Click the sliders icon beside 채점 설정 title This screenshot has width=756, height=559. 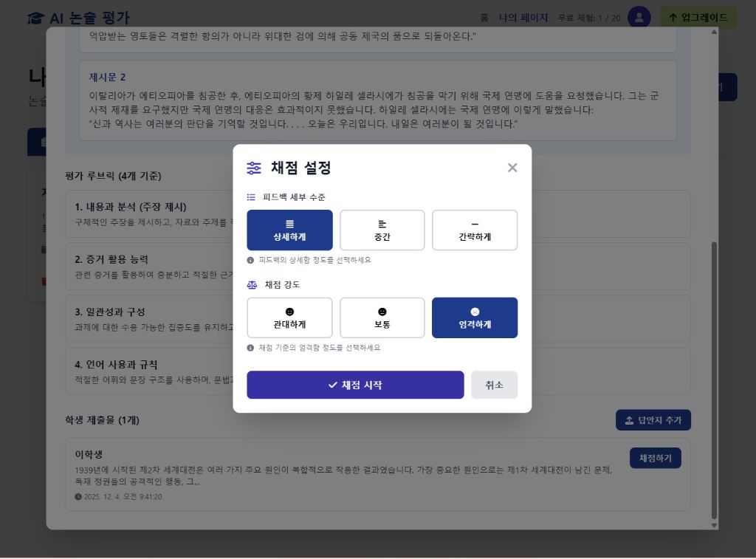(x=253, y=168)
